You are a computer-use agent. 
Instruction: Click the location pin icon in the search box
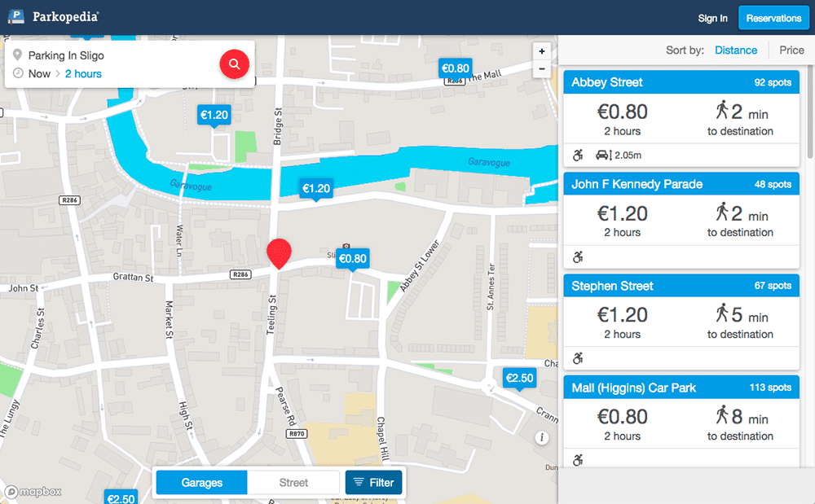click(18, 55)
